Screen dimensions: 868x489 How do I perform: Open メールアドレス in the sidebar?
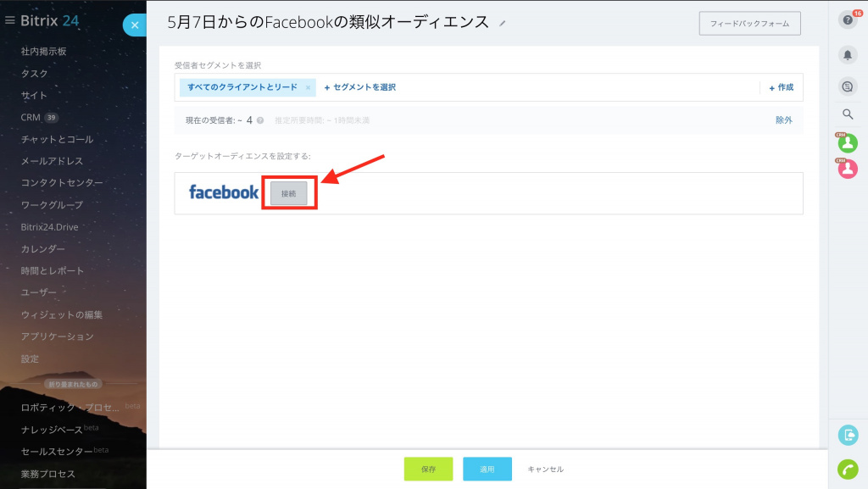pyautogui.click(x=52, y=161)
